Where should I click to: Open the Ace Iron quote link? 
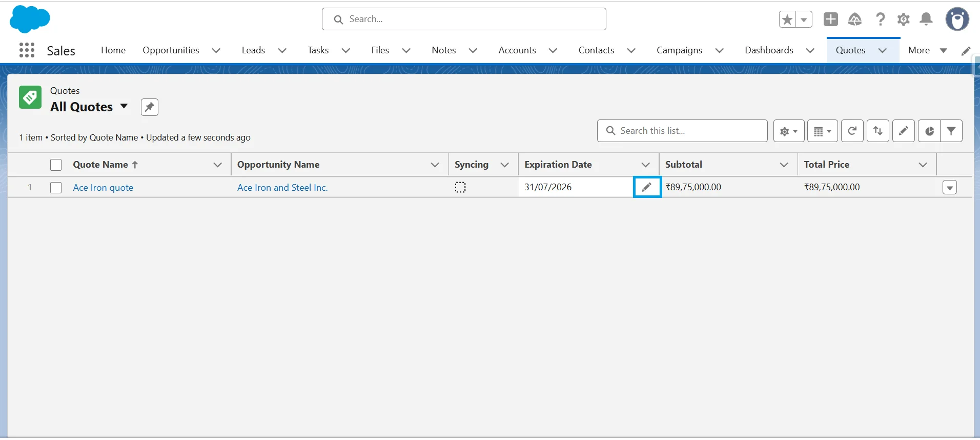[103, 188]
